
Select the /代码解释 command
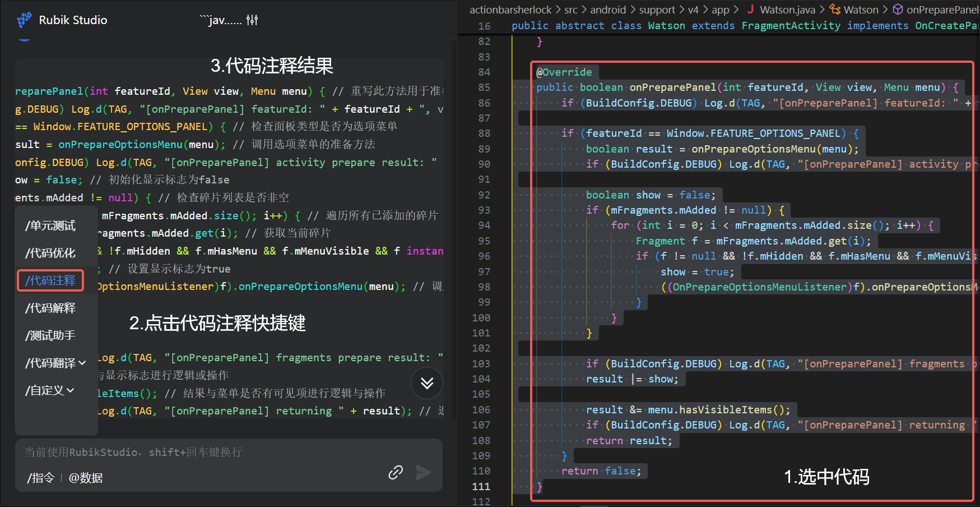click(50, 308)
